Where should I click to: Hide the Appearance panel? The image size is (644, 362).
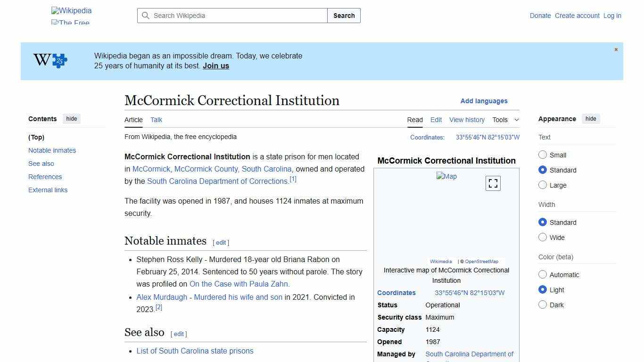pos(591,119)
